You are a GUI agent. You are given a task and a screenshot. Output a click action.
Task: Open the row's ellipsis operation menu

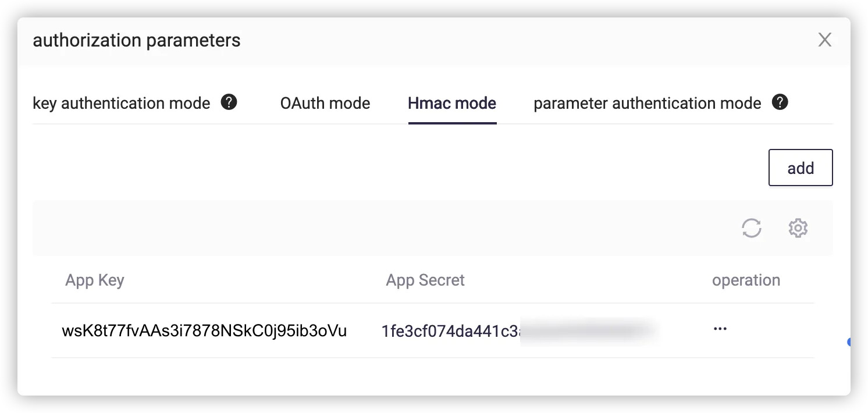720,329
